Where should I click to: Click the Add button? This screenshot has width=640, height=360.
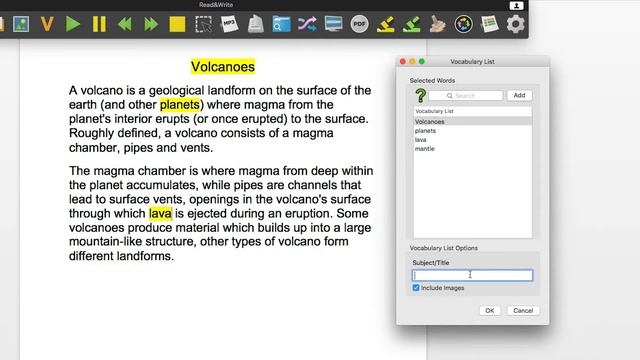click(519, 95)
